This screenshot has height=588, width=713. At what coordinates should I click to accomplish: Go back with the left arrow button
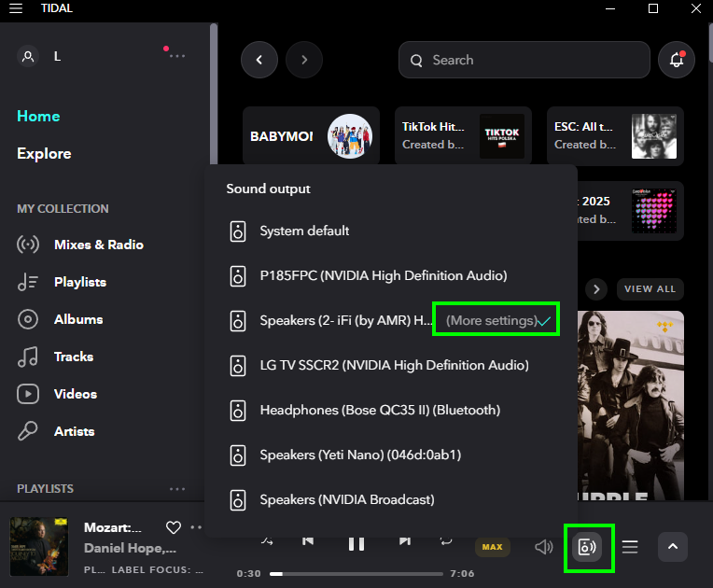pyautogui.click(x=259, y=60)
